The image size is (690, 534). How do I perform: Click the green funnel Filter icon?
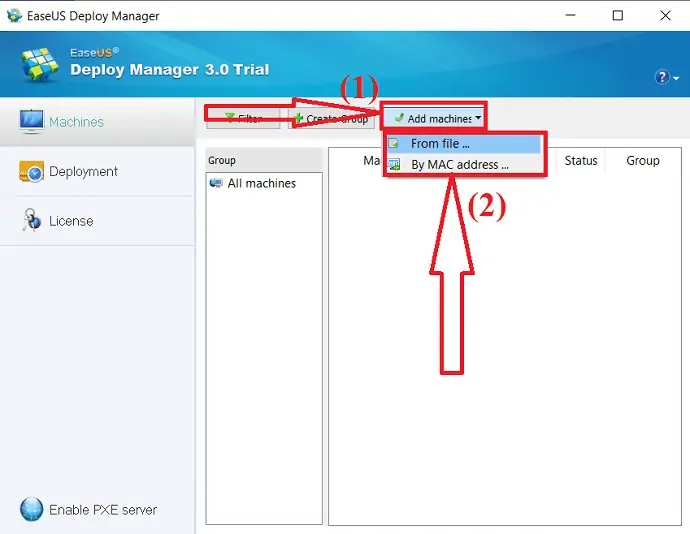click(229, 117)
